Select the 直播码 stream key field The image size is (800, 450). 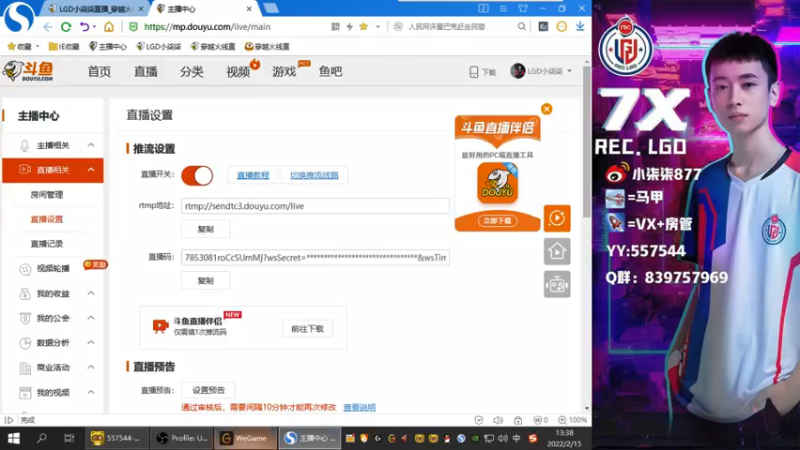pos(315,257)
